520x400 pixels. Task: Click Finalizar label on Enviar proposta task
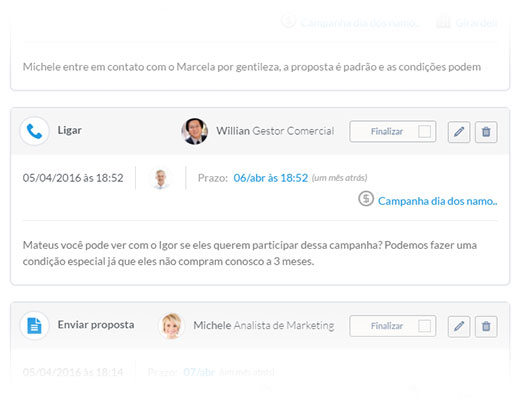(x=387, y=326)
